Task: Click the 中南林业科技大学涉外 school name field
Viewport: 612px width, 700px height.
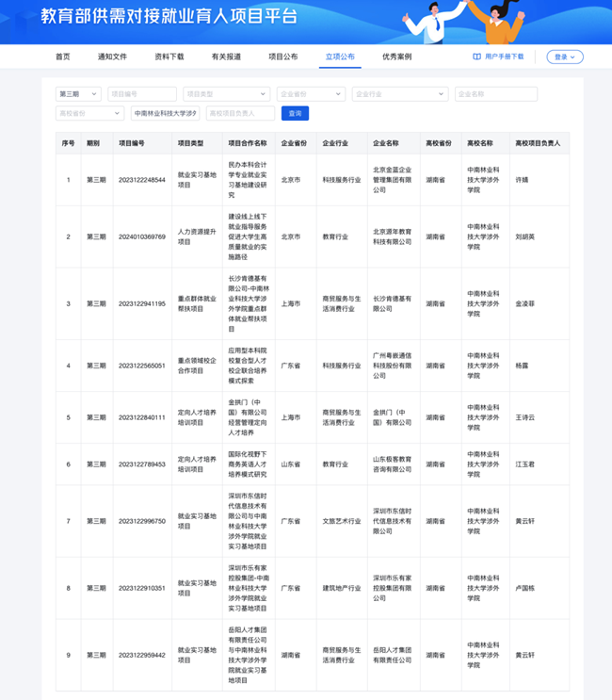Action: [x=165, y=113]
